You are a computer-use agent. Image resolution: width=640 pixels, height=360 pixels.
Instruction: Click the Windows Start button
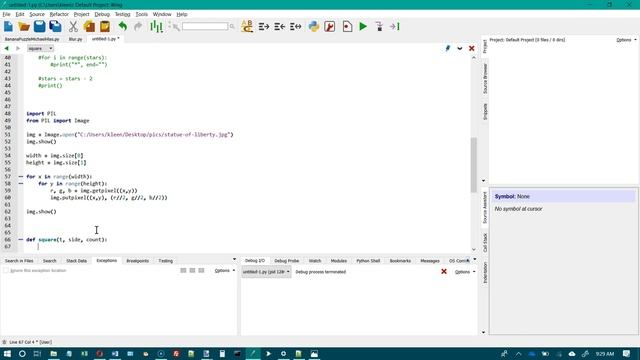[7, 354]
